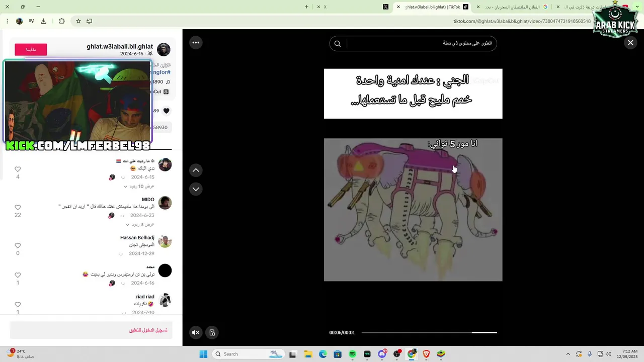
Task: Open riad riad's profile name
Action: (x=145, y=297)
